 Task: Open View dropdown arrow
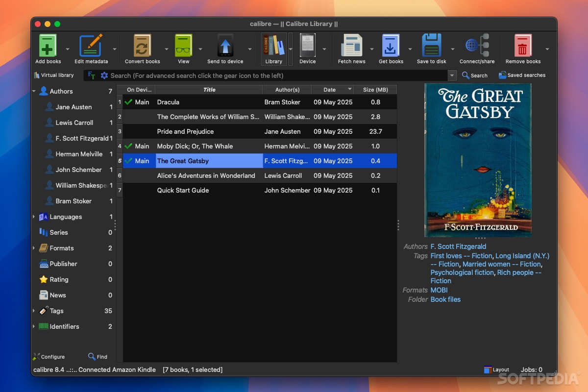(x=200, y=49)
